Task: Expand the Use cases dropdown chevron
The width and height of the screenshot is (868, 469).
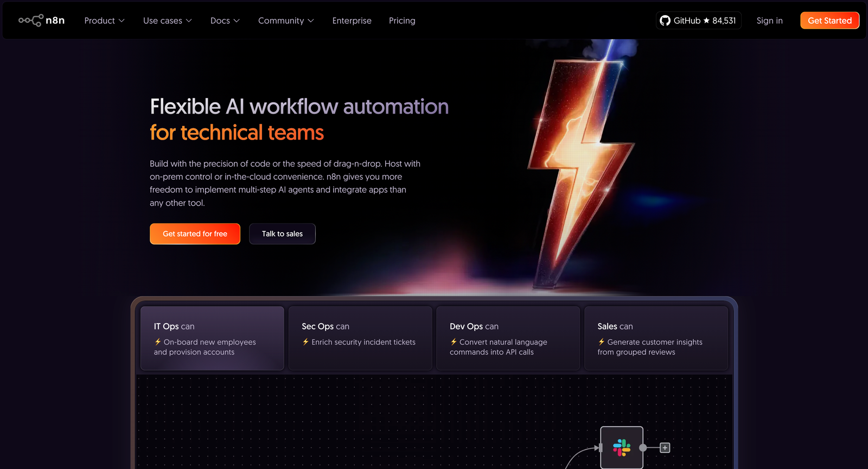Action: tap(189, 21)
